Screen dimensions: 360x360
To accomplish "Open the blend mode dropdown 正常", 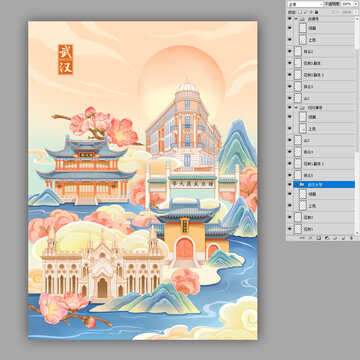I will coord(305,4).
